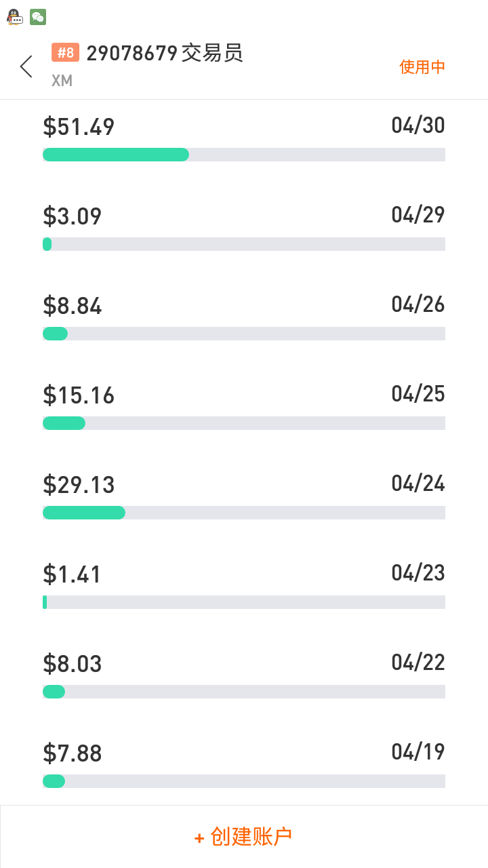Tap the 04/30 date label
488x868 pixels.
418,125
